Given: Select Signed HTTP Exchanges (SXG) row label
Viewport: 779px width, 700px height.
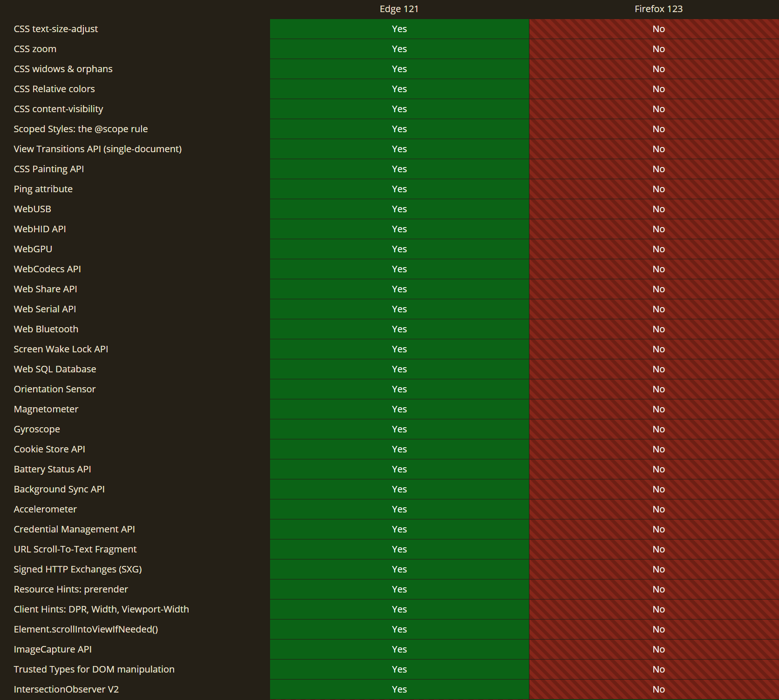Looking at the screenshot, I should [77, 569].
